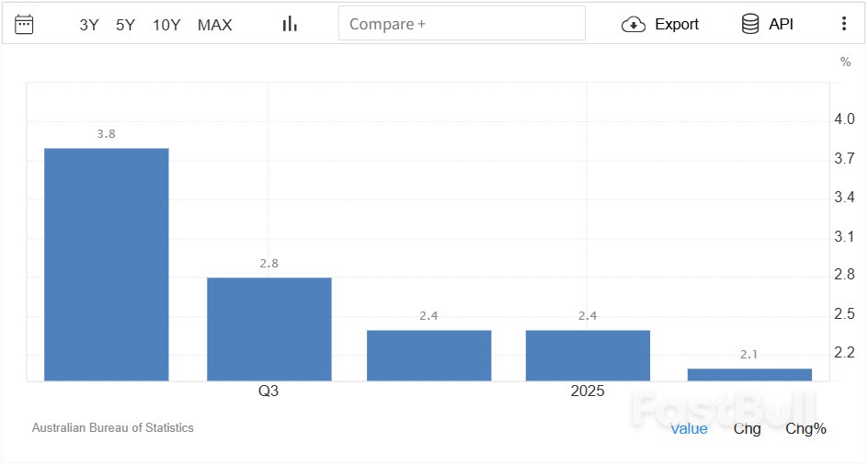
Task: Switch to the Chg% view
Action: (x=805, y=428)
